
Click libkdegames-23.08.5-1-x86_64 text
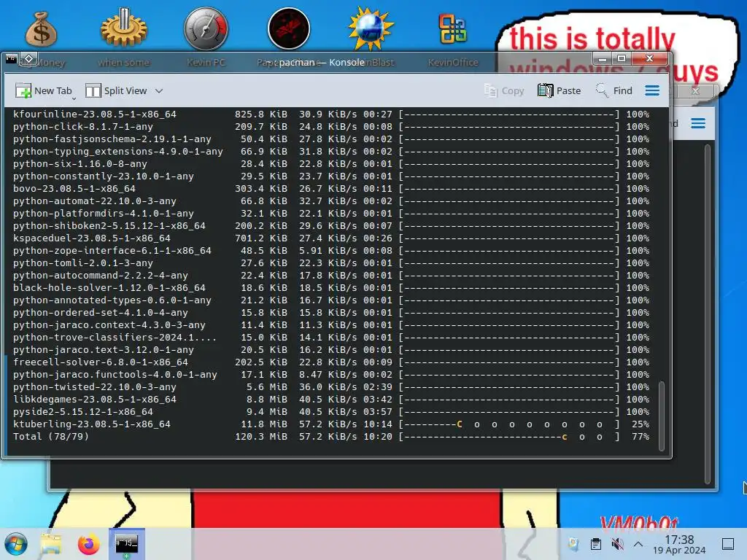coord(94,399)
